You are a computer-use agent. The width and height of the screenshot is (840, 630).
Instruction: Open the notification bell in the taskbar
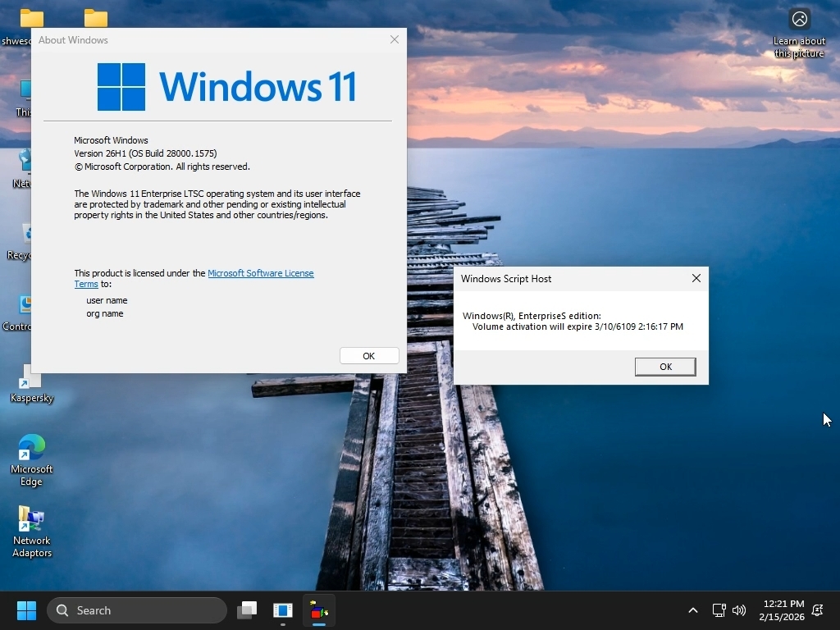pyautogui.click(x=817, y=610)
